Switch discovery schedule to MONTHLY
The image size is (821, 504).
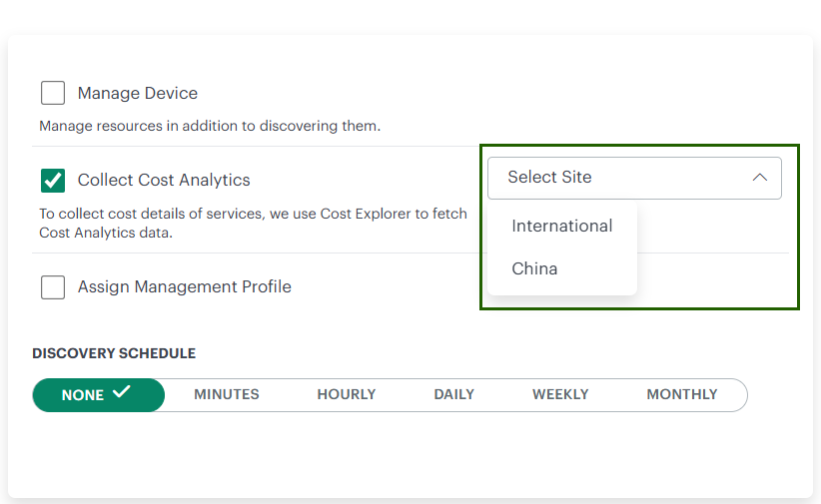tap(682, 394)
